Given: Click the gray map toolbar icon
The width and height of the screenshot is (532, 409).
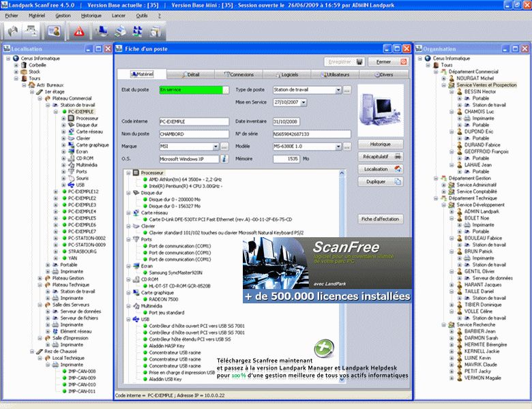Looking at the screenshot, I should click(13, 31).
